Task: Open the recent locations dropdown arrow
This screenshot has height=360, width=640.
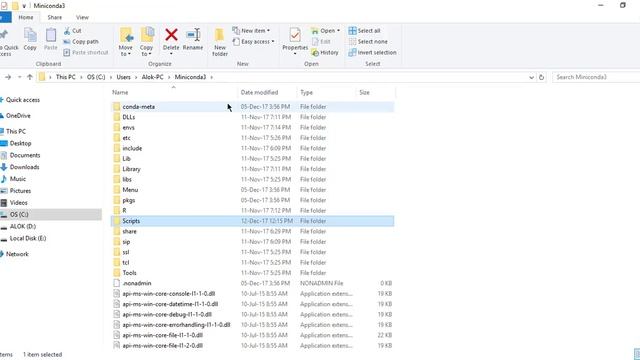Action: tap(19, 77)
